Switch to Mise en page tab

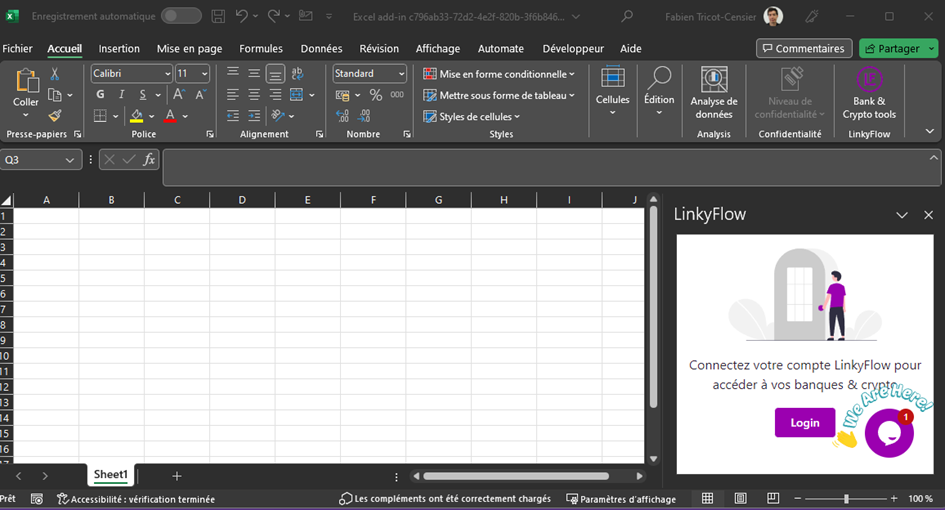[x=189, y=49]
